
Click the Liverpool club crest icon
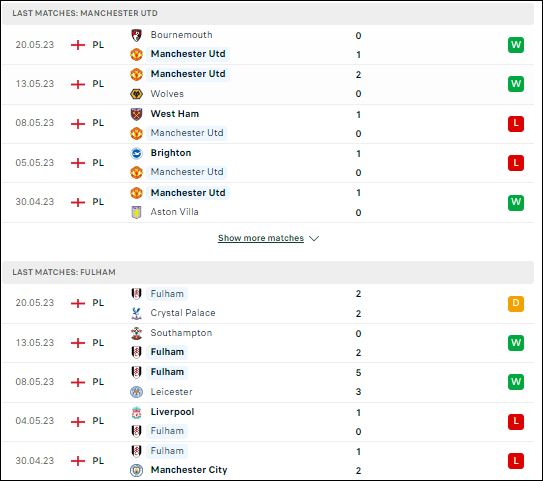(x=136, y=412)
